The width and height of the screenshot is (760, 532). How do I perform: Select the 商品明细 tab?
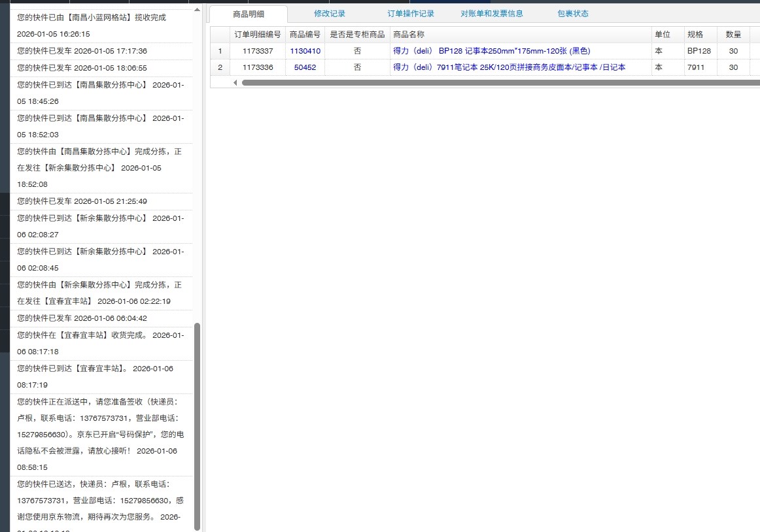point(249,14)
